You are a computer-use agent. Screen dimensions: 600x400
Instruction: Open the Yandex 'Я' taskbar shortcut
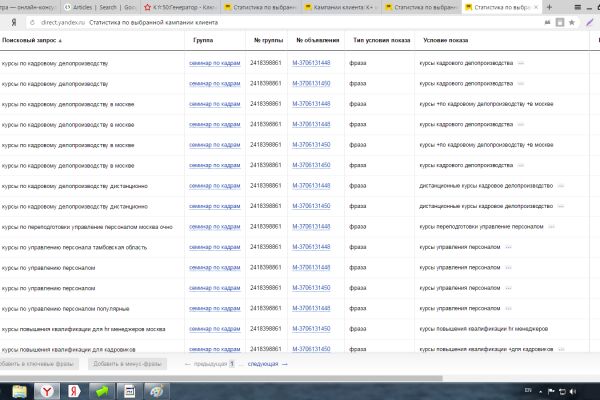(x=74, y=391)
